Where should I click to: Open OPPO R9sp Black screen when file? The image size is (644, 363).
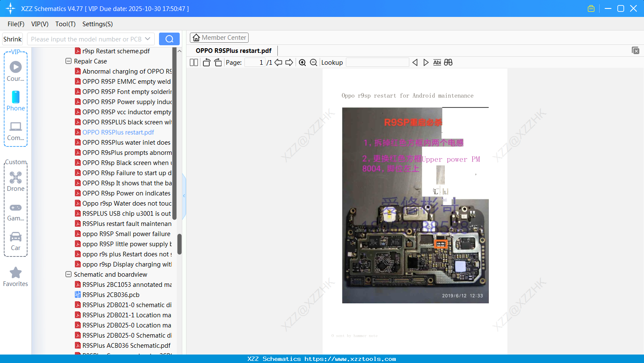point(123,163)
